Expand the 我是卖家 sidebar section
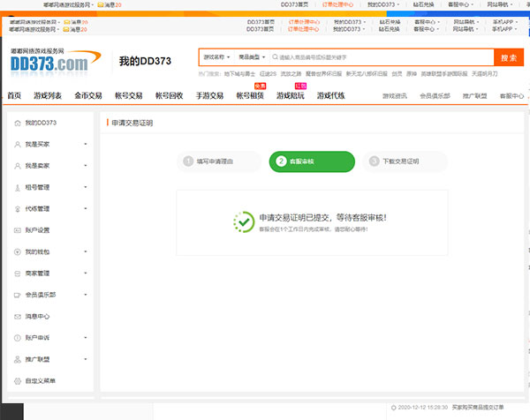Viewport: 530px width, 420px height. tap(86, 166)
